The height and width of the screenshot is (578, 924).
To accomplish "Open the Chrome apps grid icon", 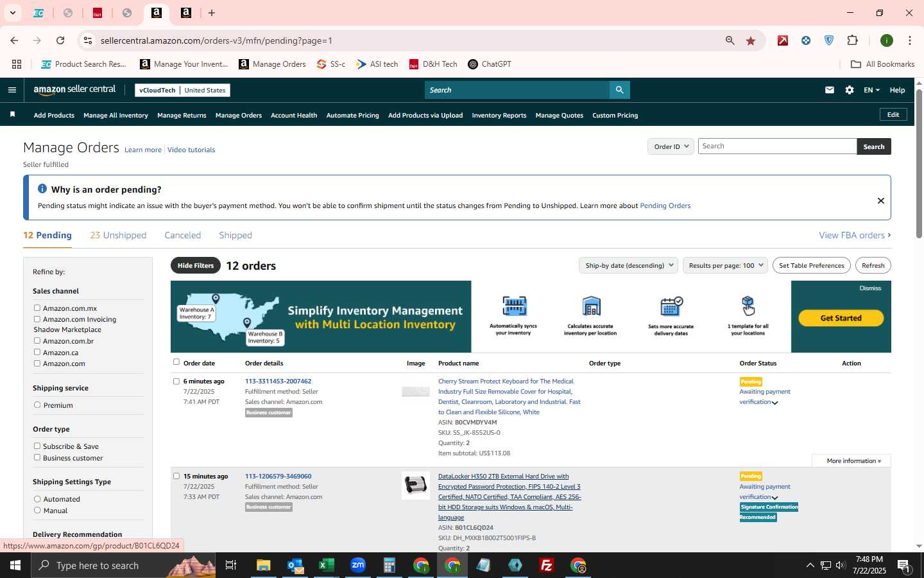I will point(17,64).
